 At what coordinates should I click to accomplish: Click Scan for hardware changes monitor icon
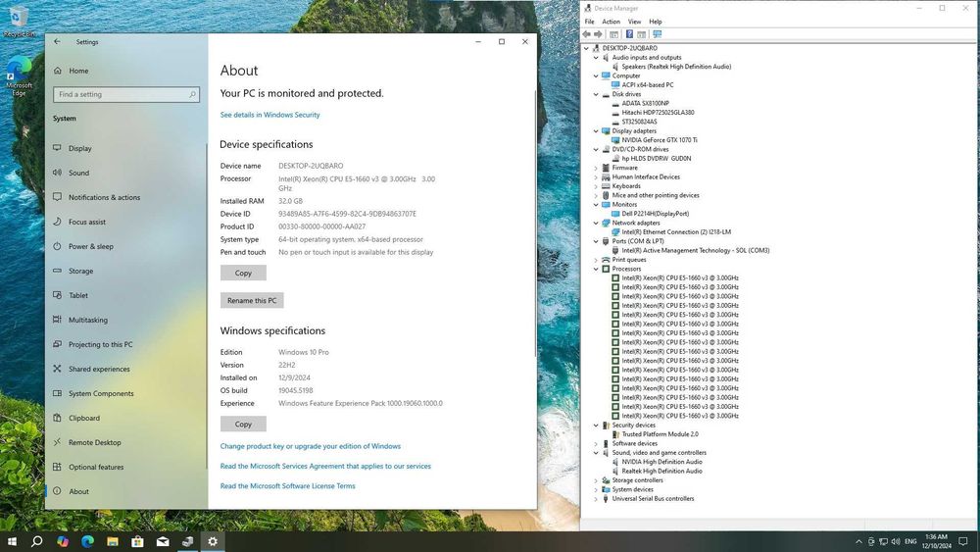coord(657,34)
